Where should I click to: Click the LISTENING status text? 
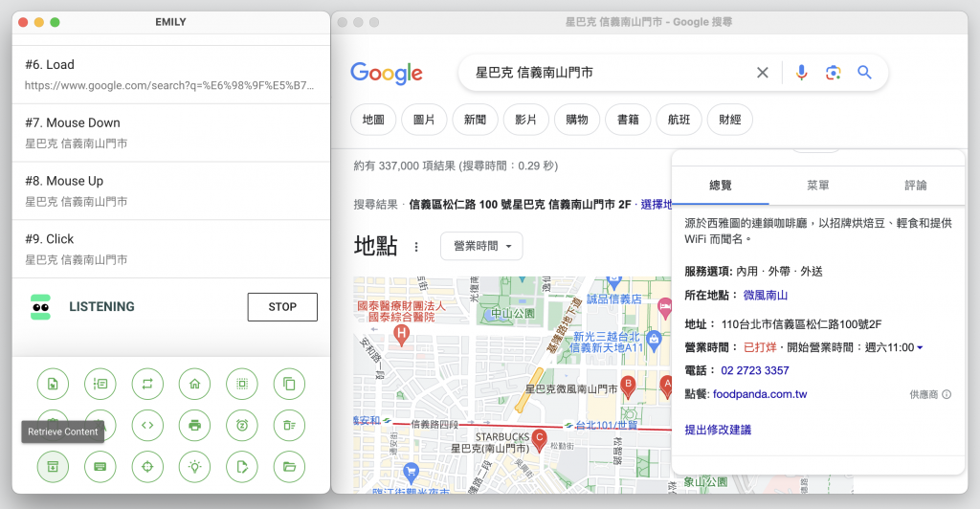tap(101, 307)
